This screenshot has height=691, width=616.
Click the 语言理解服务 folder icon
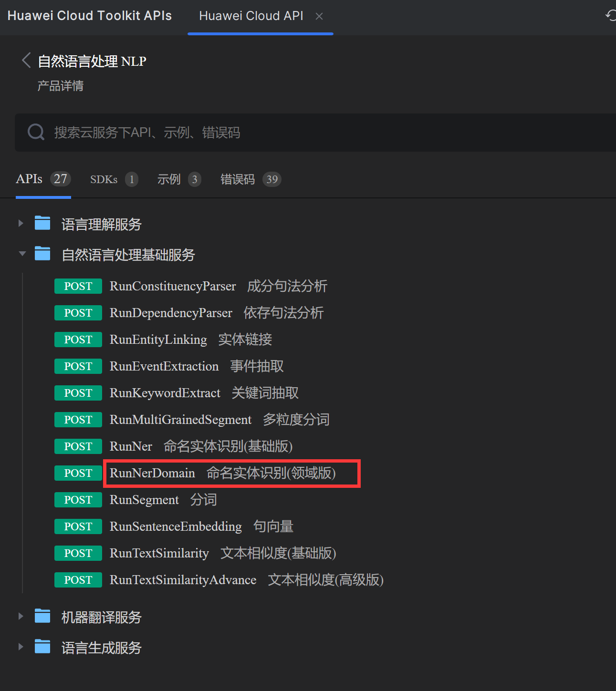pyautogui.click(x=42, y=223)
